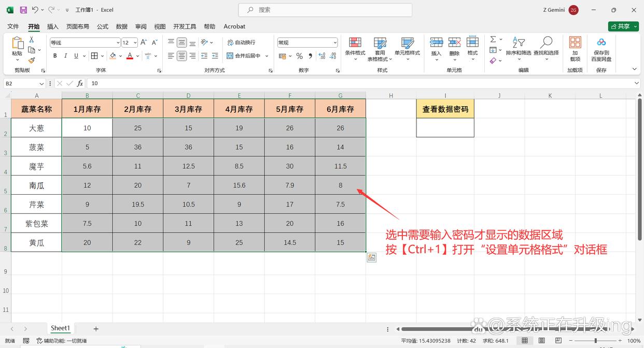Image resolution: width=644 pixels, height=348 pixels.
Task: Switch to the Acrobat tab
Action: 234,26
